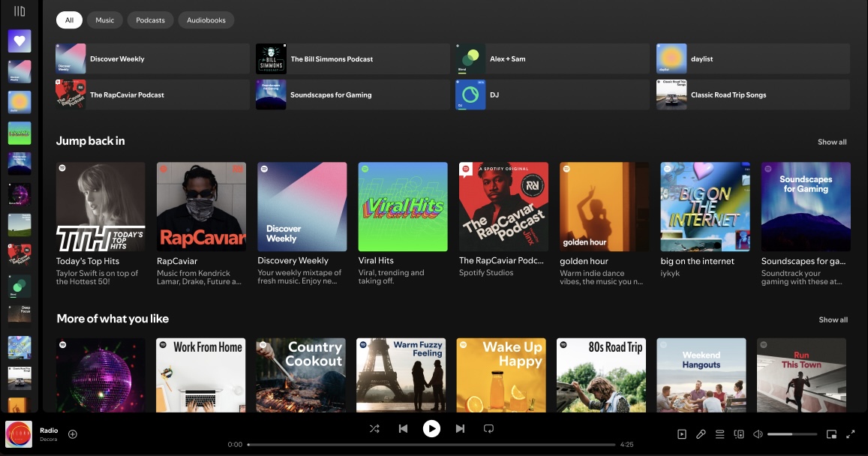The height and width of the screenshot is (456, 868).
Task: Open RapCaviar Podcast thumbnail in sidebar
Action: click(x=20, y=255)
